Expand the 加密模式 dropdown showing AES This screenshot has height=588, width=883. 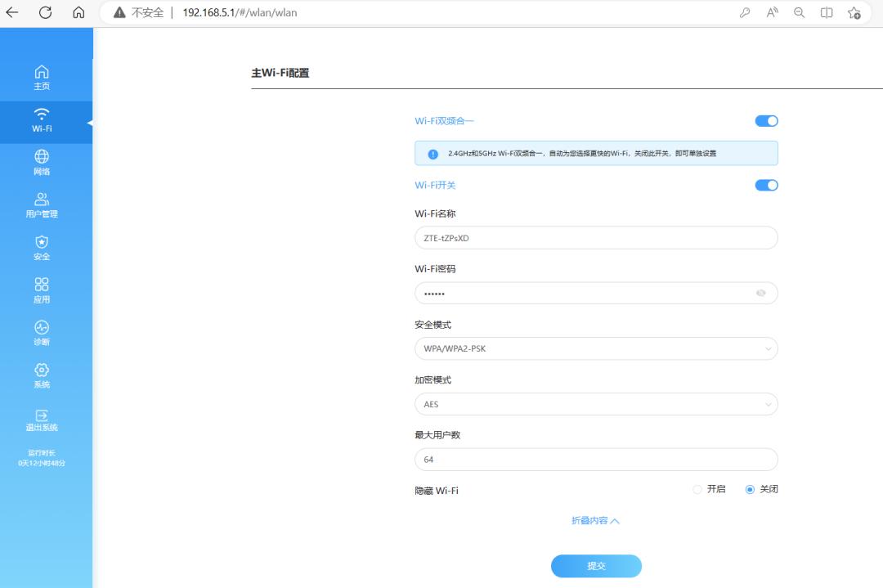pos(595,404)
